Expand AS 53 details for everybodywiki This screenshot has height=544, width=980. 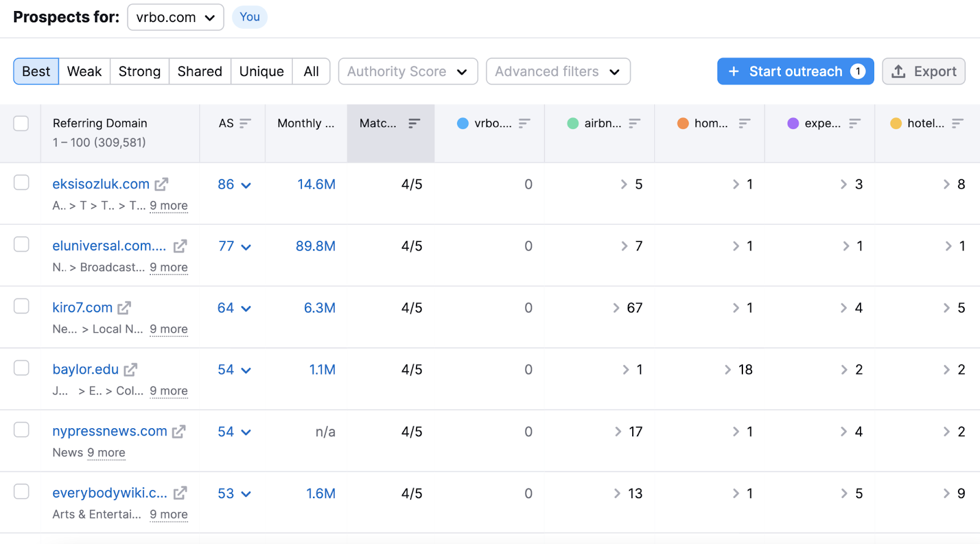coord(235,494)
